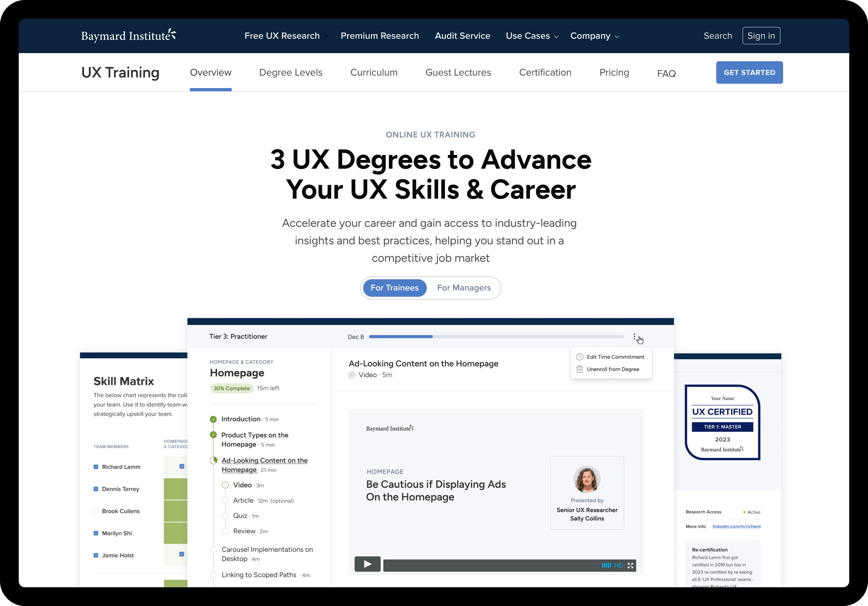The width and height of the screenshot is (868, 606).
Task: Click the Video step circle marker
Action: point(225,485)
